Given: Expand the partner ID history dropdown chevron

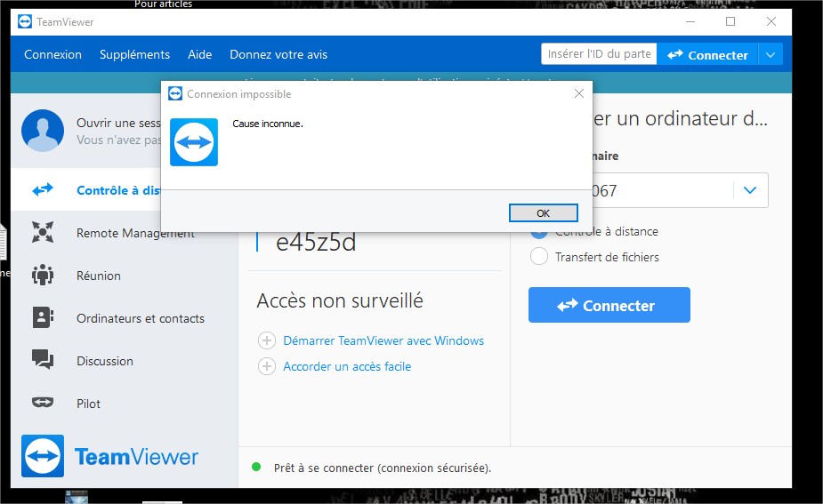Looking at the screenshot, I should [x=750, y=190].
